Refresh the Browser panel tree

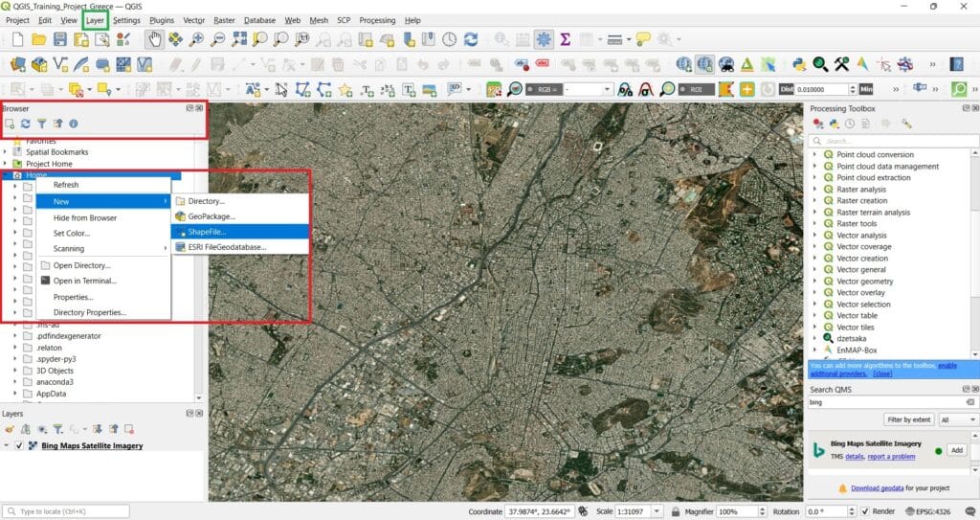point(26,124)
